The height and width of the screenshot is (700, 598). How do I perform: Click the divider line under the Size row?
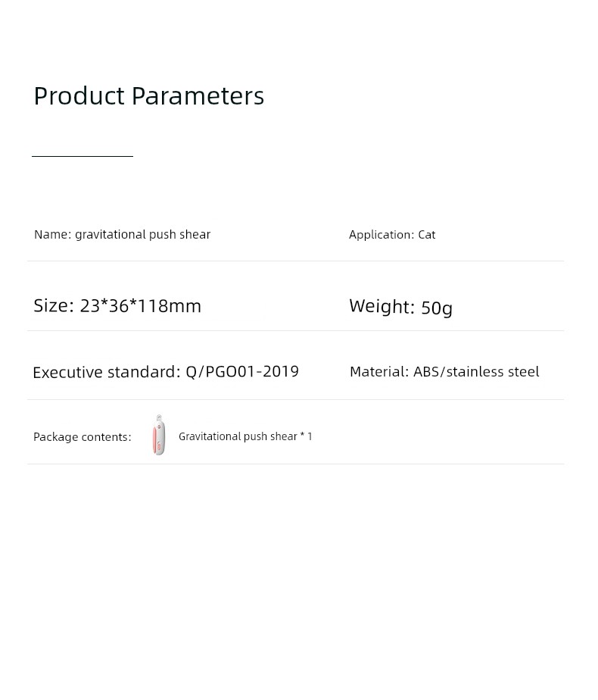296,331
